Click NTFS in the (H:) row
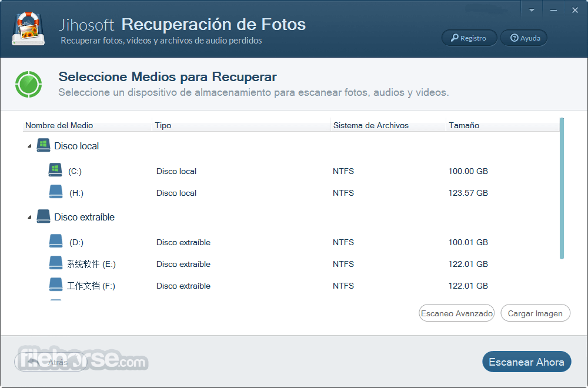Viewport: 588px width, 388px height. [x=343, y=193]
